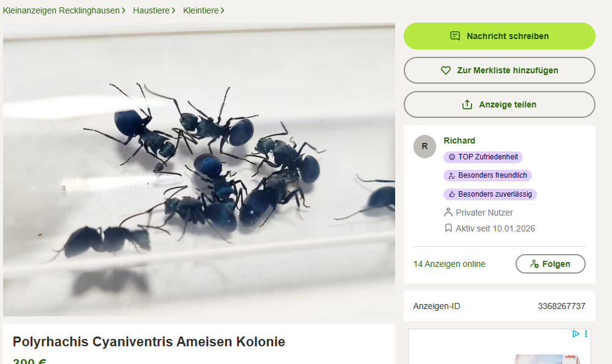Click the chevron next to Kleintiere

(222, 10)
